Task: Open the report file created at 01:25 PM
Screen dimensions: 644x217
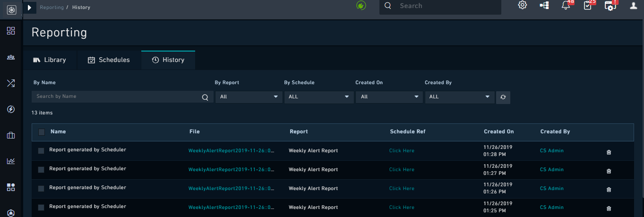Action: coord(232,208)
